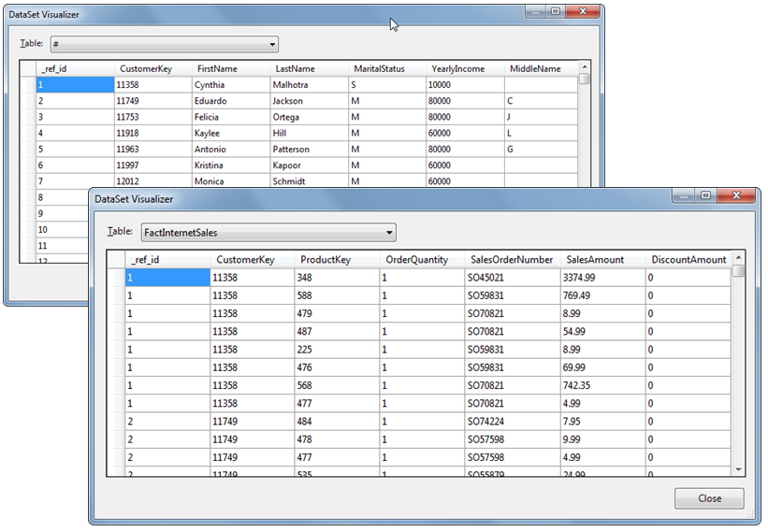Select the last name cell Ortega
768x532 pixels.
pyautogui.click(x=309, y=117)
